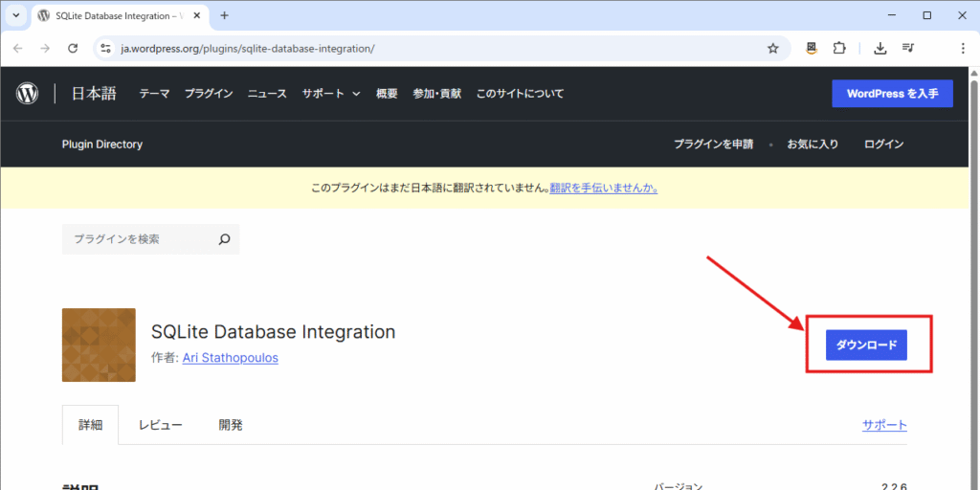Screen dimensions: 980x490
Task: Click the SQLite Database Integration plugin thumbnail
Action: point(99,345)
